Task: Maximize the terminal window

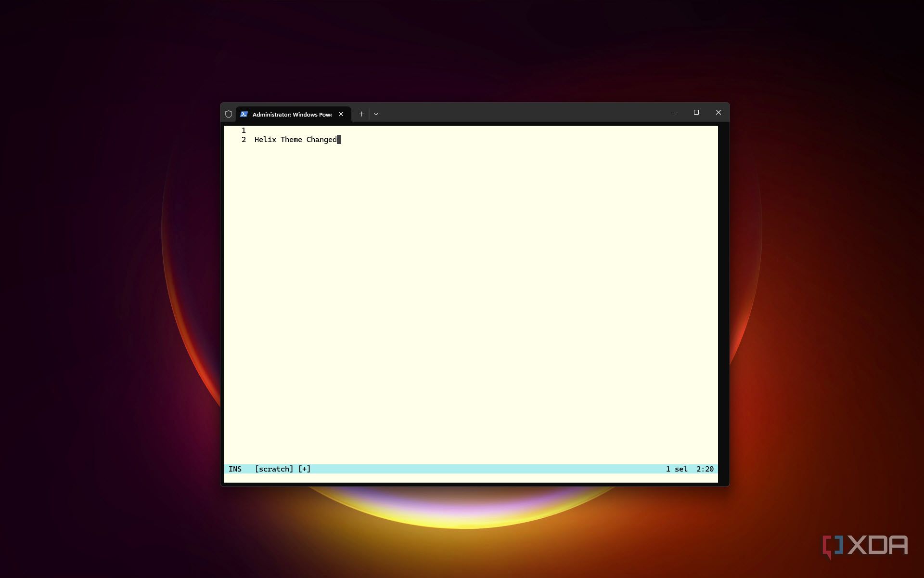Action: [696, 112]
